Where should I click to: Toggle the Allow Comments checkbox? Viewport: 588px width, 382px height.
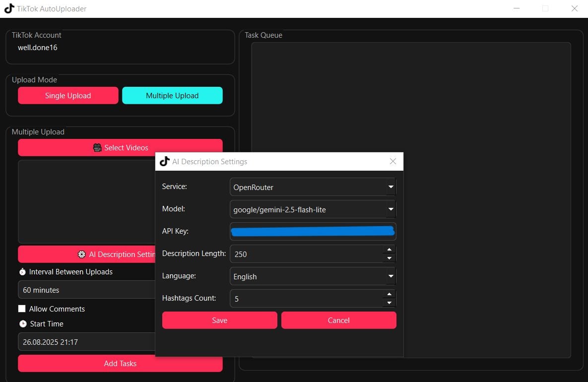coord(22,309)
